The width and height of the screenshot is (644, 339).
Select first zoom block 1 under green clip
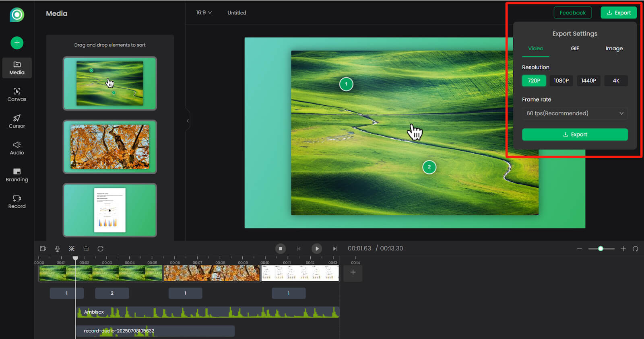tap(67, 293)
